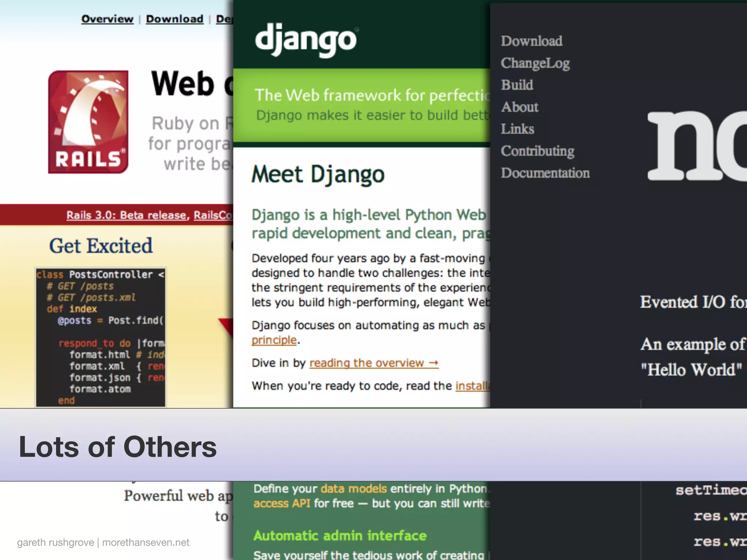This screenshot has width=747, height=560.
Task: Click the 'Get Excited' heading
Action: click(x=101, y=246)
